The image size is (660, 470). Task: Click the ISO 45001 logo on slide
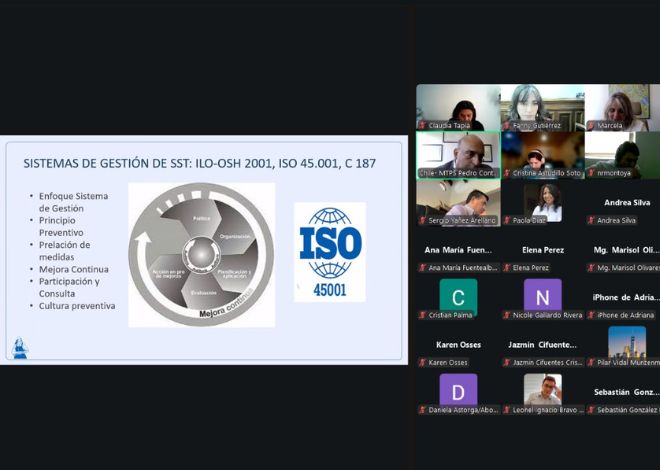pyautogui.click(x=329, y=251)
